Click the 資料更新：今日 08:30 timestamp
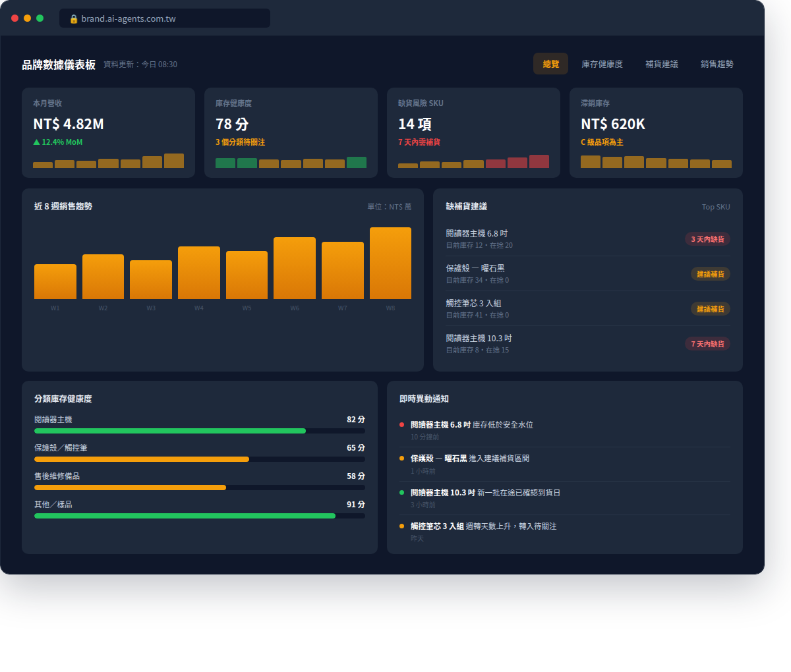The height and width of the screenshot is (672, 791). (140, 65)
